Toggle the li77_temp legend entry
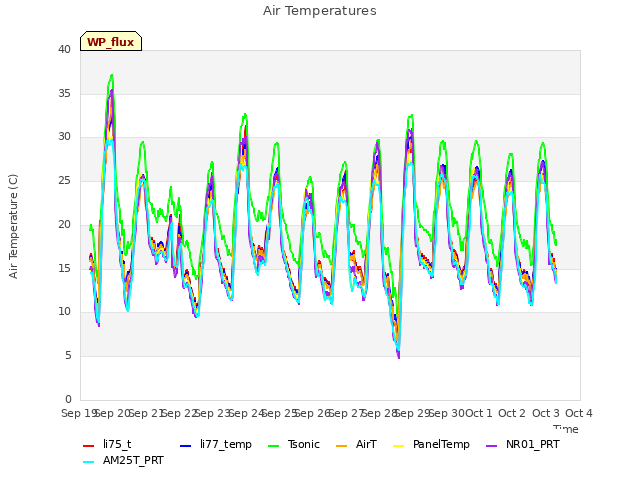This screenshot has width=640, height=480. [216, 444]
